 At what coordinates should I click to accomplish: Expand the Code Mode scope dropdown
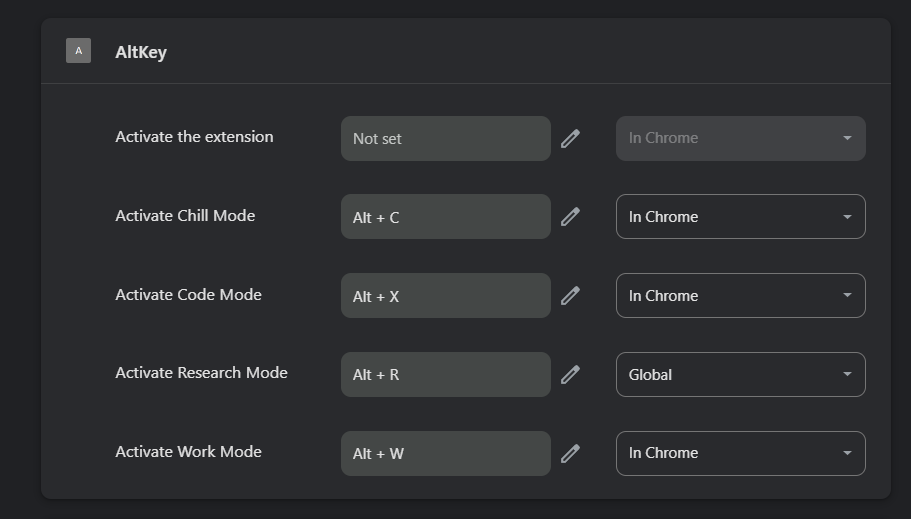740,296
